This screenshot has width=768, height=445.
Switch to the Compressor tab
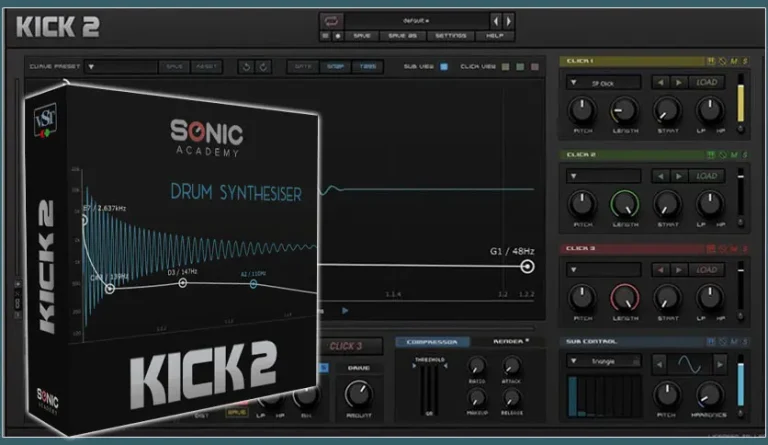click(432, 342)
